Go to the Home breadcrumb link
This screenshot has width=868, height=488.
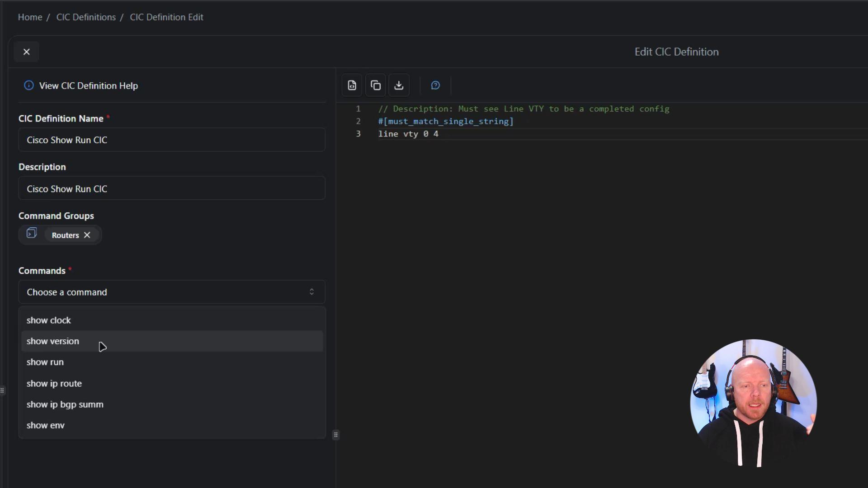coord(30,17)
